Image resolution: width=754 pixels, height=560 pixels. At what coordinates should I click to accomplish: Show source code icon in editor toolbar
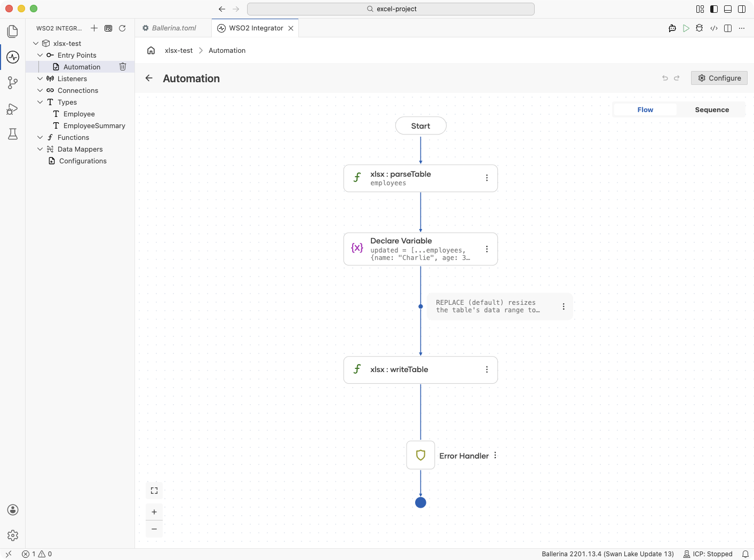pos(714,28)
